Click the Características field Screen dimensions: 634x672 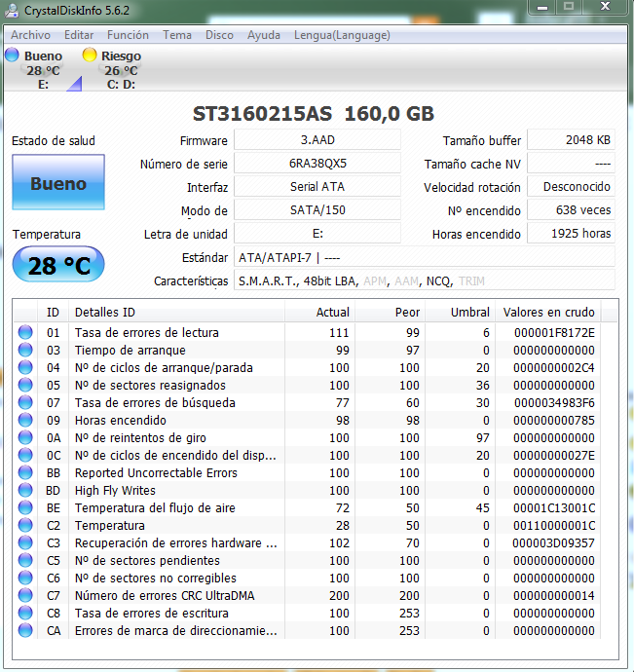coord(425,280)
